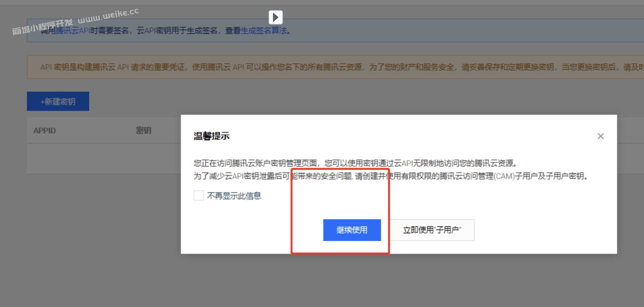Click the +新建密钥 button

pos(58,101)
